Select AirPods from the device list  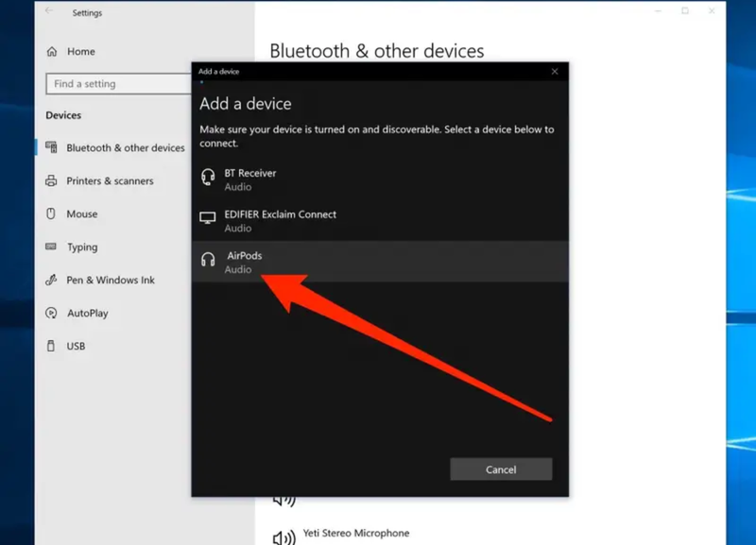[380, 262]
